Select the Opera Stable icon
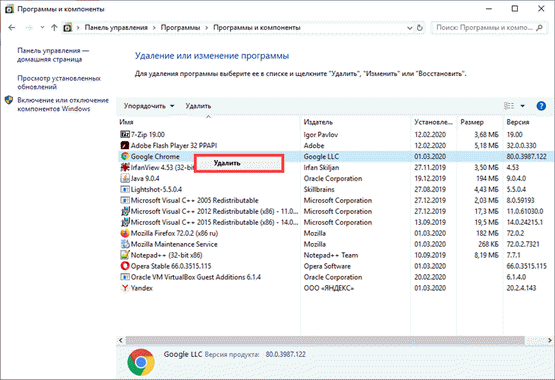The height and width of the screenshot is (380, 555). point(125,266)
